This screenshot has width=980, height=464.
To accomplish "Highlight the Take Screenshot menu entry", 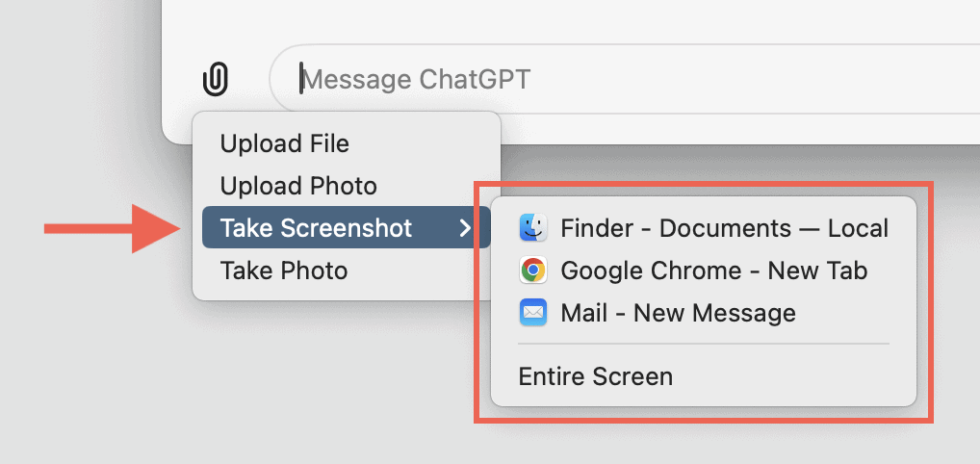I will (316, 228).
